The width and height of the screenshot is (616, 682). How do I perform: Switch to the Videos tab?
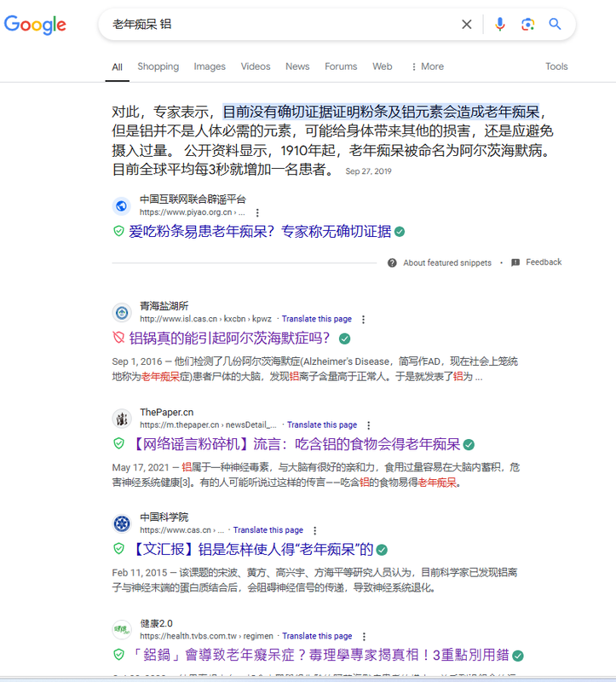click(x=256, y=66)
